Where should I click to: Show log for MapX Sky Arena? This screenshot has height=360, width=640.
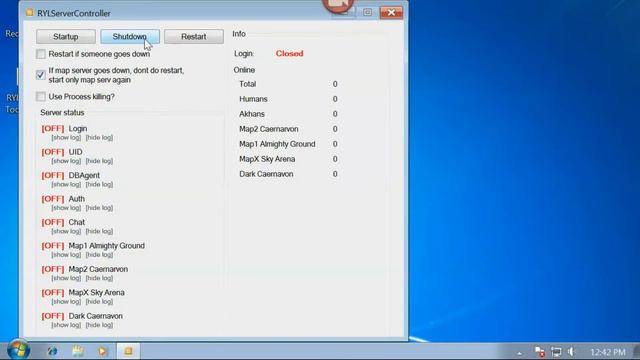(x=66, y=302)
